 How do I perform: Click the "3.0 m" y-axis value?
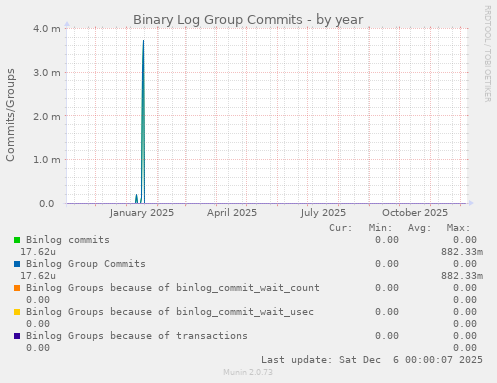[x=47, y=72]
